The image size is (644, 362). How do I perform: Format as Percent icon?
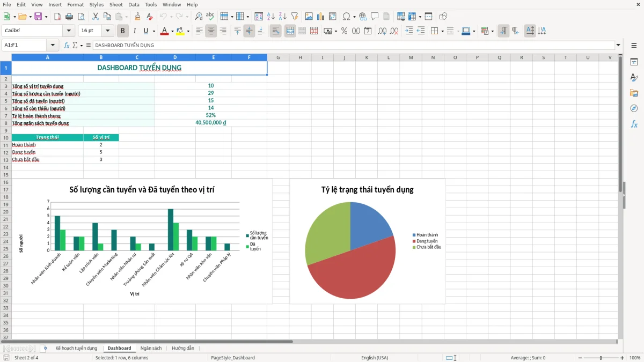click(344, 31)
